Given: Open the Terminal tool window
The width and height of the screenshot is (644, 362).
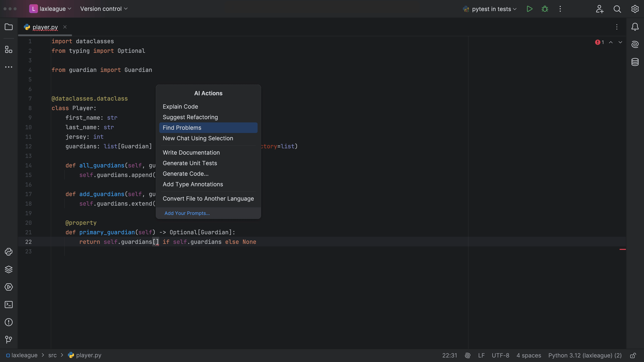Looking at the screenshot, I should (x=9, y=305).
